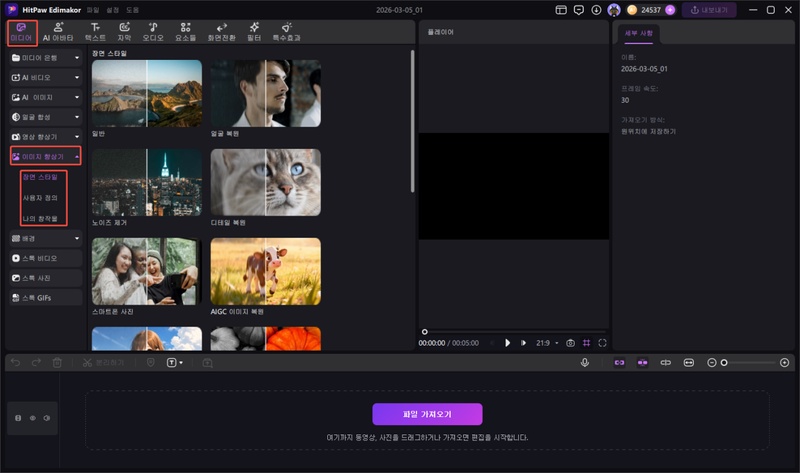Collapse the 이미지 향상기 (Image enhancer) section
Viewport: 800px width, 473px height.
(x=45, y=156)
